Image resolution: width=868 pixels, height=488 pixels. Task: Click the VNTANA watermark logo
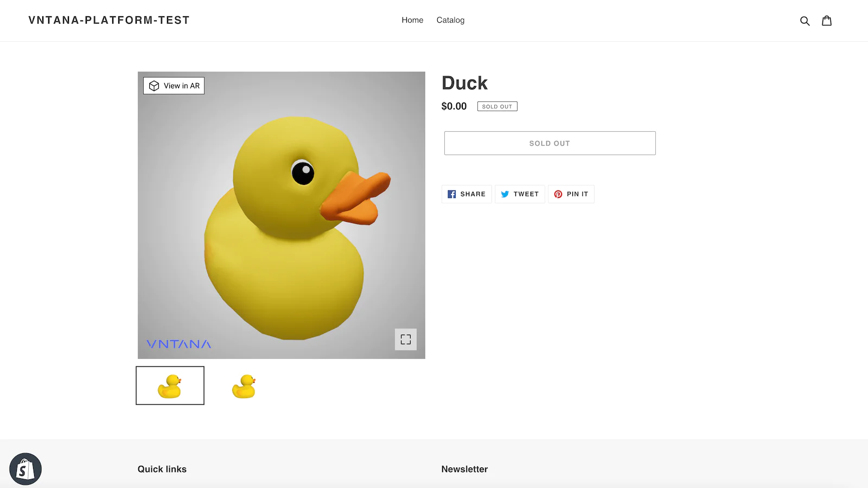pos(178,344)
